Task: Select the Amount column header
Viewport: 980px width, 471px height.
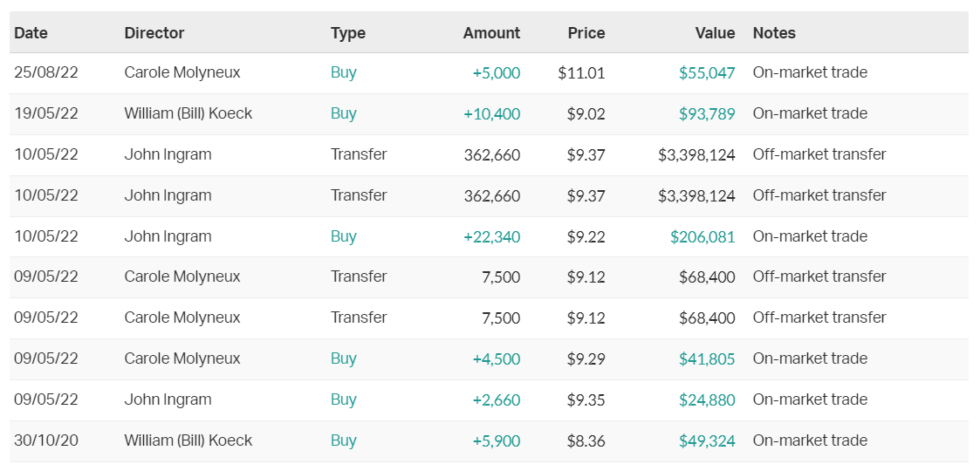Action: click(491, 33)
